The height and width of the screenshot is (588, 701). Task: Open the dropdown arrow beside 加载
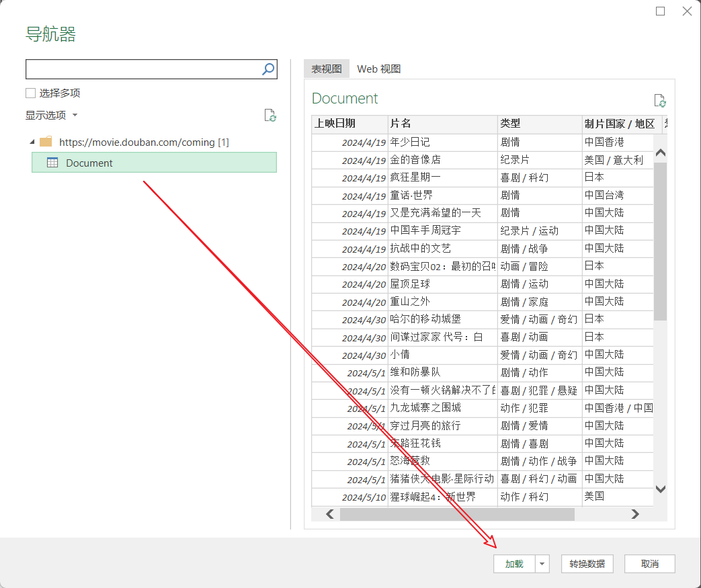pyautogui.click(x=542, y=564)
